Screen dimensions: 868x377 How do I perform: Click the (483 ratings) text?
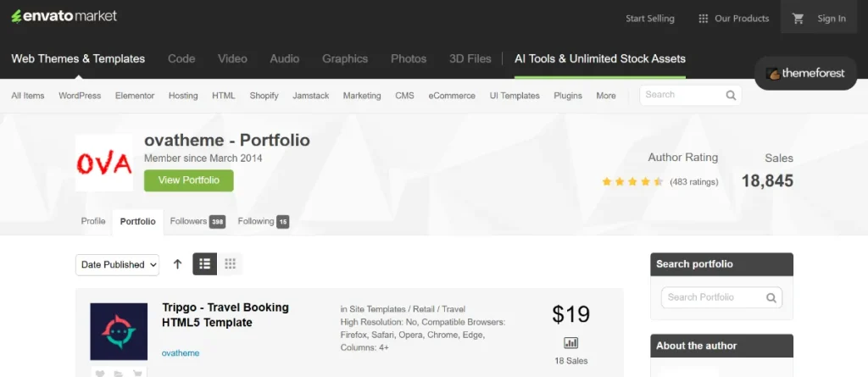[693, 181]
